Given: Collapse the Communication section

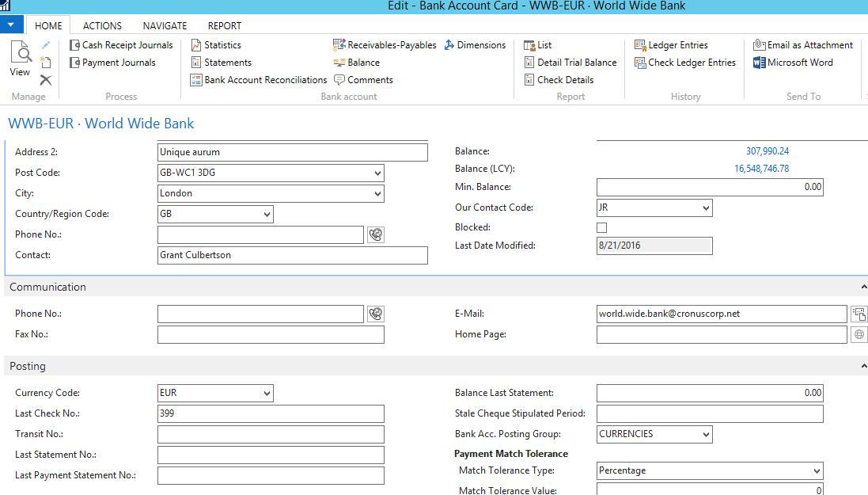Looking at the screenshot, I should (x=863, y=287).
